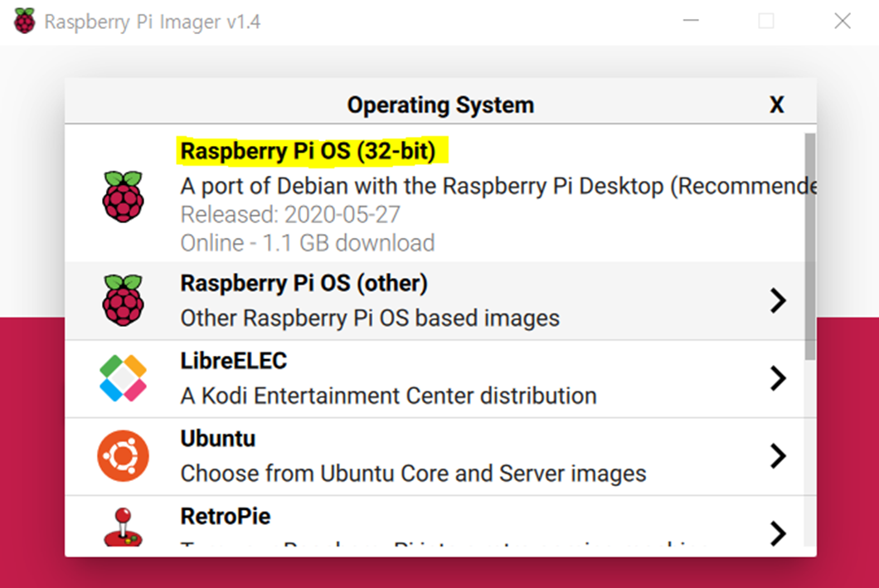Expand the Raspberry Pi OS (other) chevron

tap(778, 300)
